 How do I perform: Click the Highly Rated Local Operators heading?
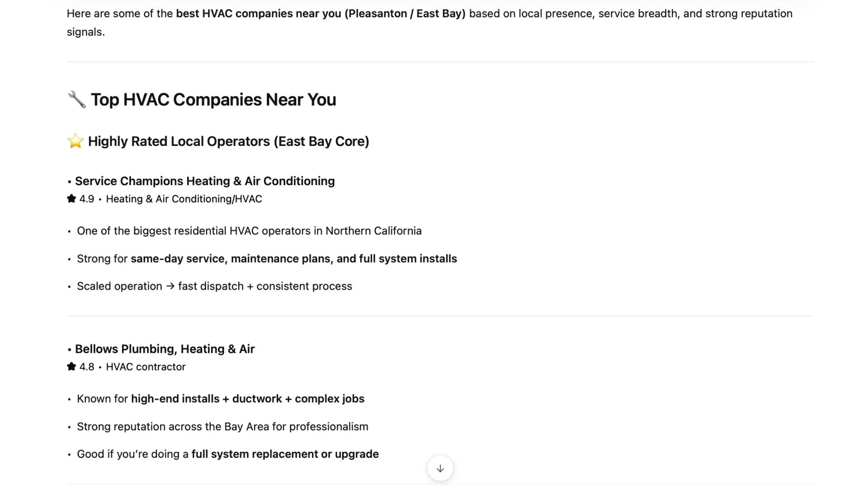point(228,141)
